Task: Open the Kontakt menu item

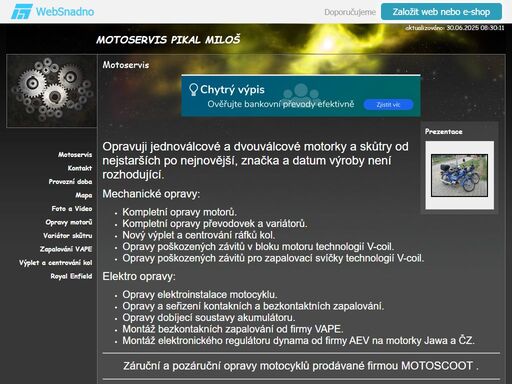Action: coord(80,168)
